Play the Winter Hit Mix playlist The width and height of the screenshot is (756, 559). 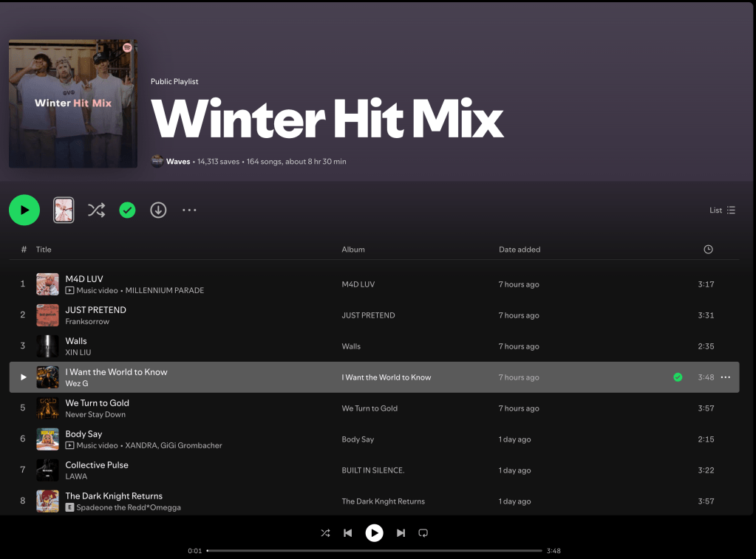pos(24,210)
